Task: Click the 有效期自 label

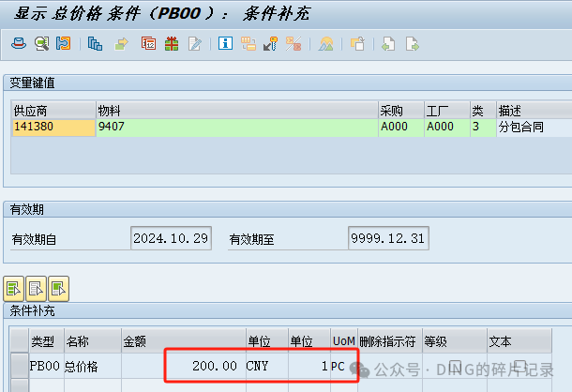Action: point(34,239)
